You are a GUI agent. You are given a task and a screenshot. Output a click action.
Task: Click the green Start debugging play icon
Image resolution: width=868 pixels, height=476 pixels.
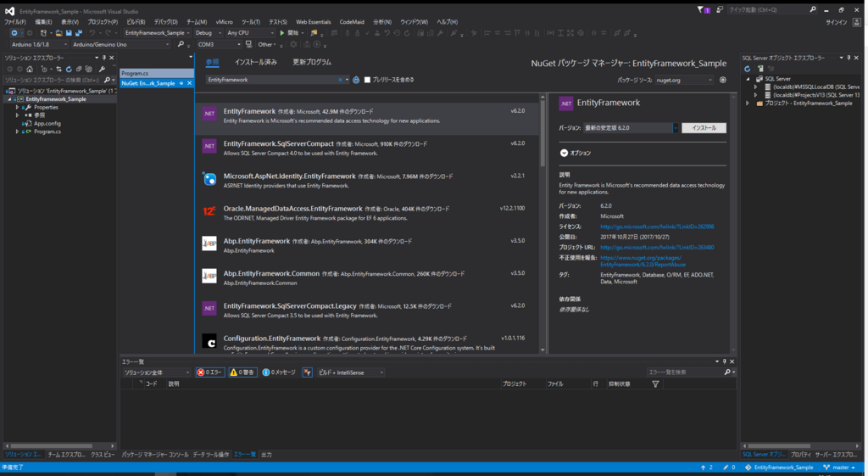282,33
